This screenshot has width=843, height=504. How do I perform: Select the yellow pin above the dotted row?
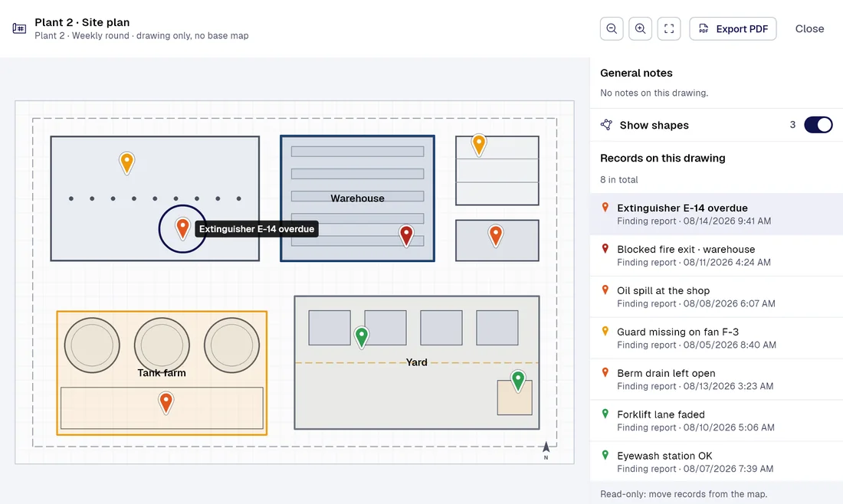tap(127, 162)
